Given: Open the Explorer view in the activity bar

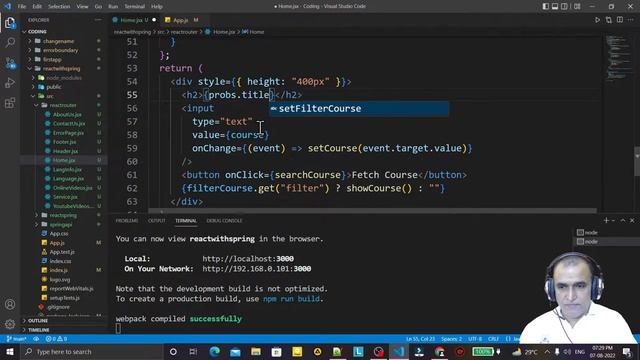Looking at the screenshot, I should point(10,23).
